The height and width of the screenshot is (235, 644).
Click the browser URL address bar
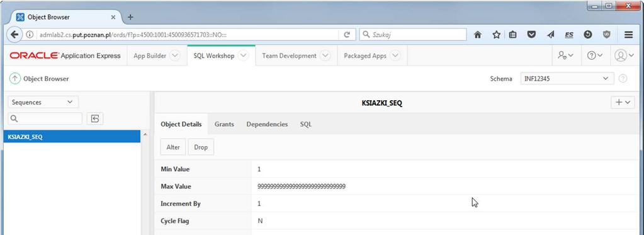[187, 35]
